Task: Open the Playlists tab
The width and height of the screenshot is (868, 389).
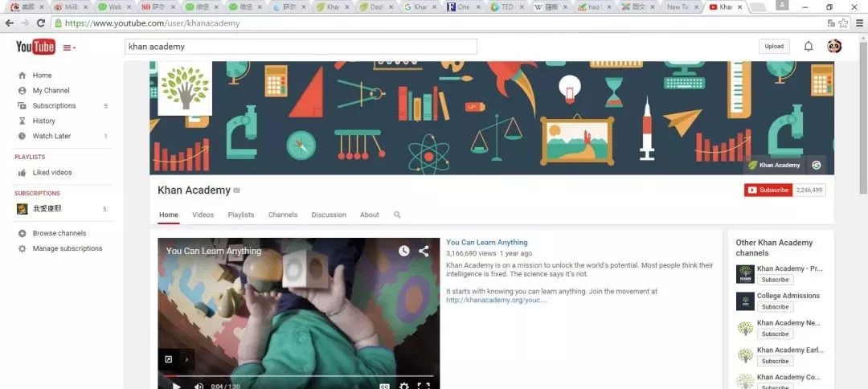Action: pyautogui.click(x=241, y=215)
